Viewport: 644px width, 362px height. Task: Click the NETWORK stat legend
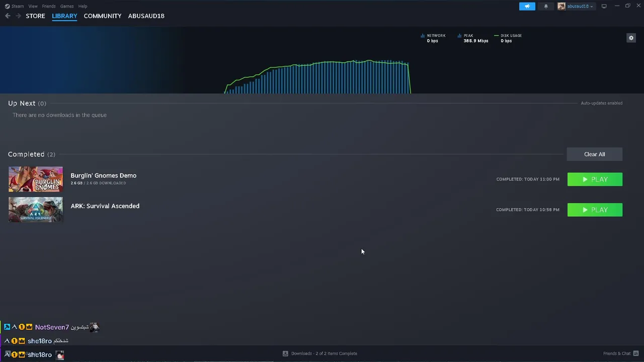click(433, 38)
